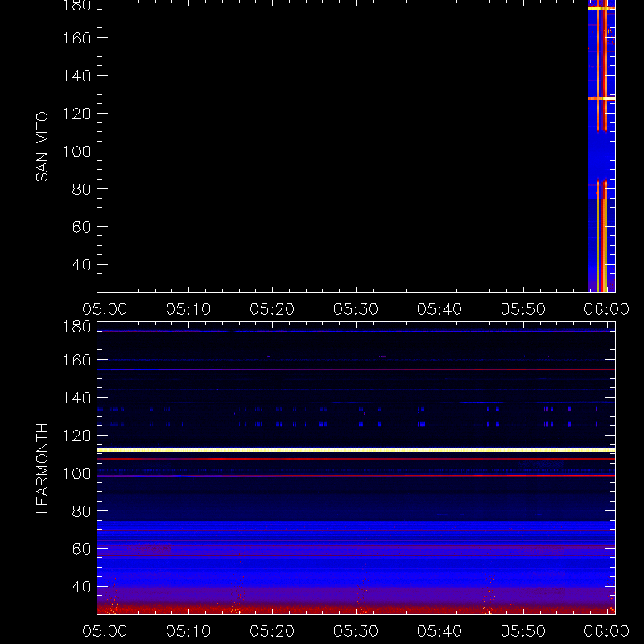
Task: Select the 140 tick label on SAN VITO axis
Action: coord(76,76)
